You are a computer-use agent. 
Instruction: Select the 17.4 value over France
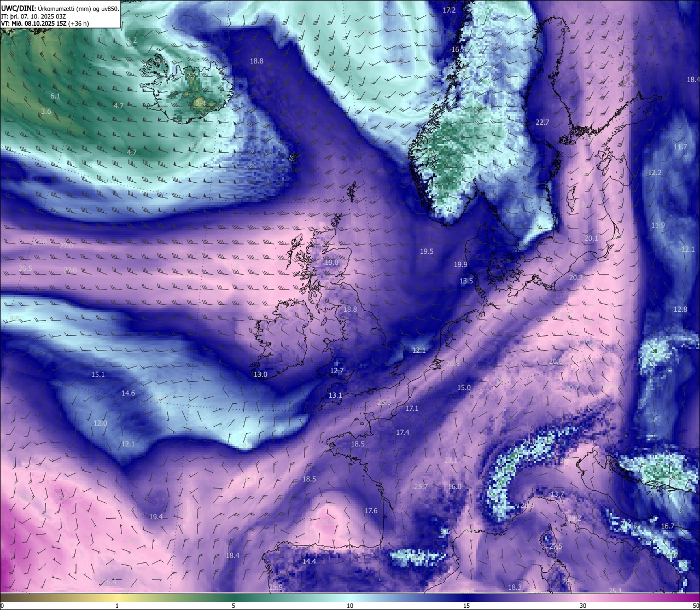click(402, 433)
